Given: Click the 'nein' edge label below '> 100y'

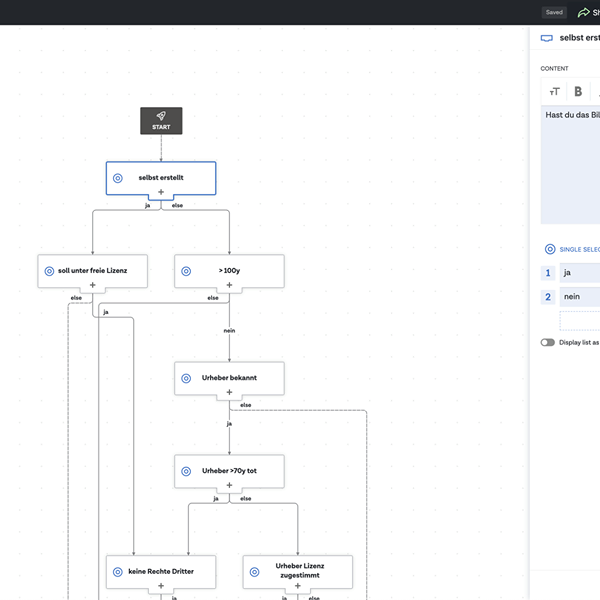Looking at the screenshot, I should (x=229, y=331).
